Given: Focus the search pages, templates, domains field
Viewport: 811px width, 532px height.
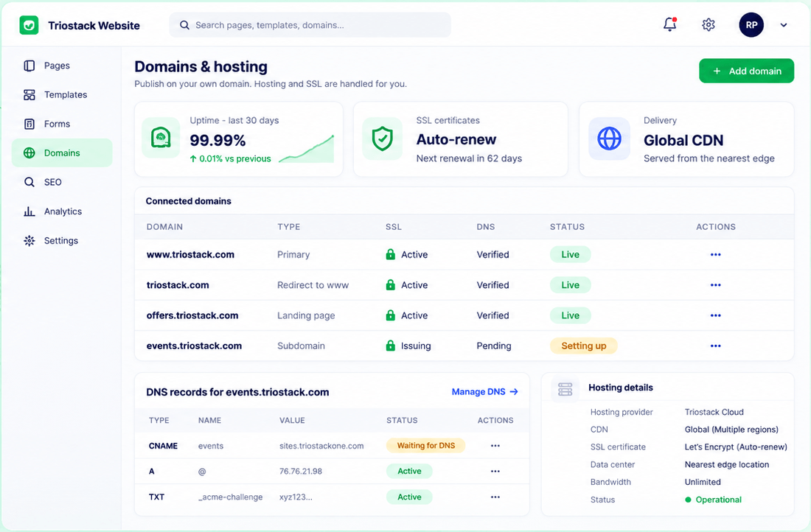Looking at the screenshot, I should tap(310, 25).
